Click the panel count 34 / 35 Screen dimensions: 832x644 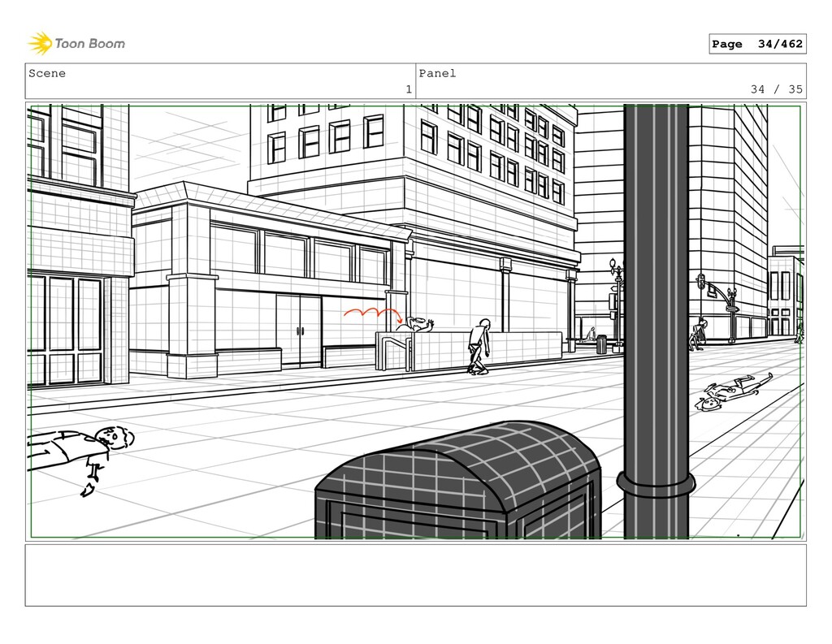776,89
